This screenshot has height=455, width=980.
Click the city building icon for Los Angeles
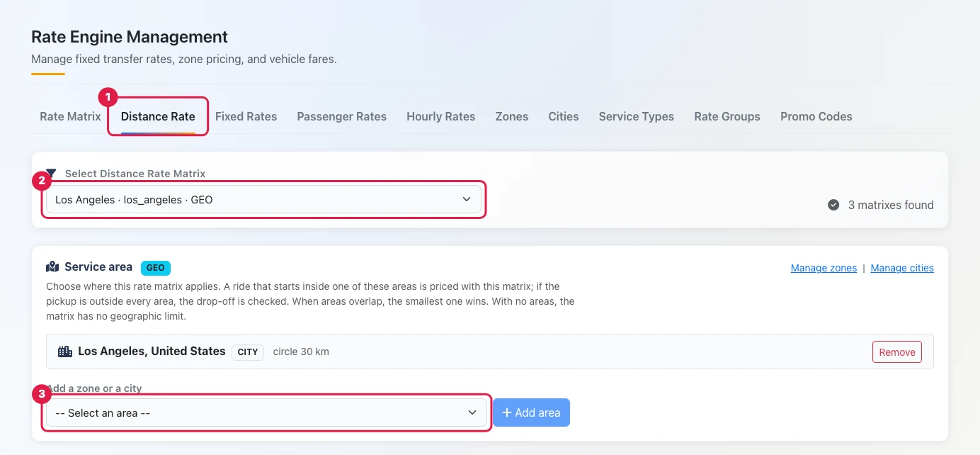[x=65, y=352]
